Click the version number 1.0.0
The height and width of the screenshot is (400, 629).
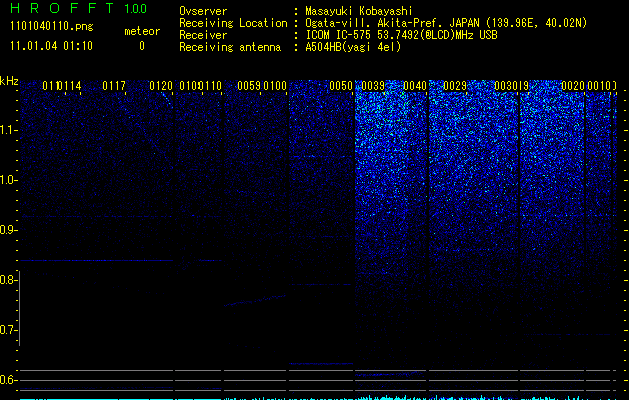pos(136,8)
